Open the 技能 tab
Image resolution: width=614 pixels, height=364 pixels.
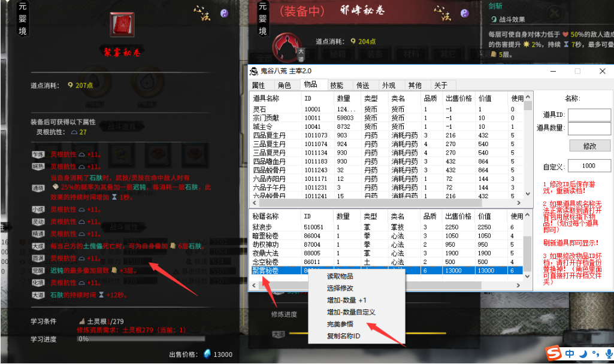click(x=337, y=85)
